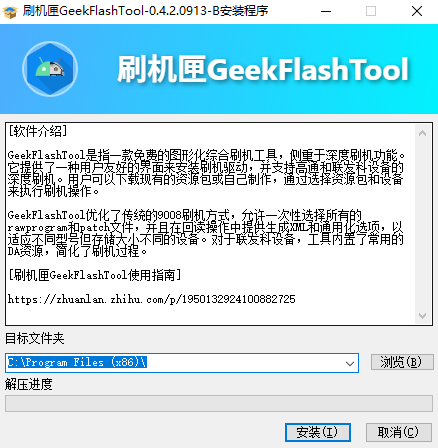The height and width of the screenshot is (448, 438).
Task: Minimize the installer window
Action: coord(326,12)
